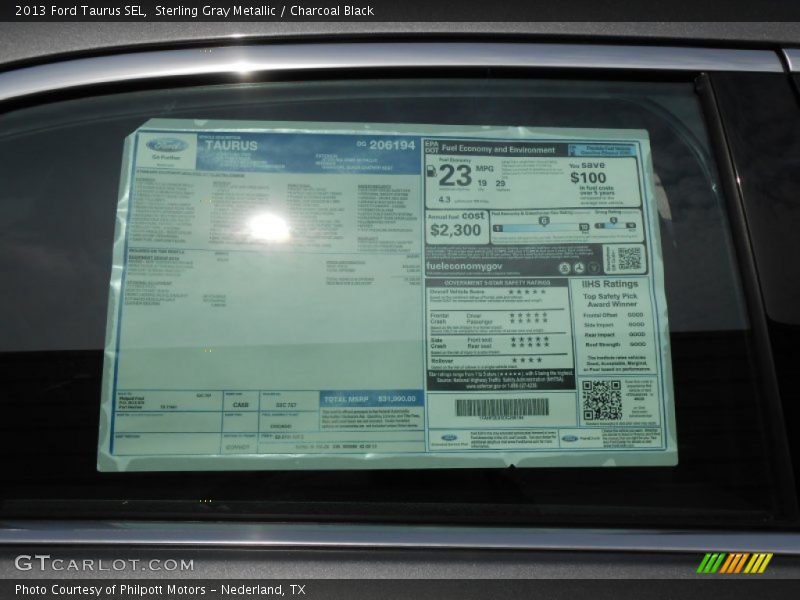Viewport: 800px width, 600px height.
Task: Click the 'TOTAL MSRP $31,990.00' banner
Action: click(x=372, y=399)
